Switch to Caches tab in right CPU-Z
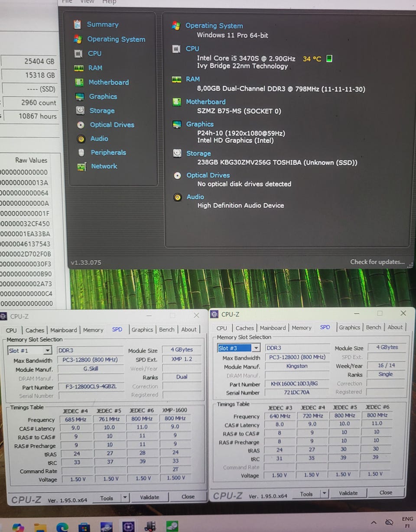Screen dimensions: 416x532 tap(244, 328)
